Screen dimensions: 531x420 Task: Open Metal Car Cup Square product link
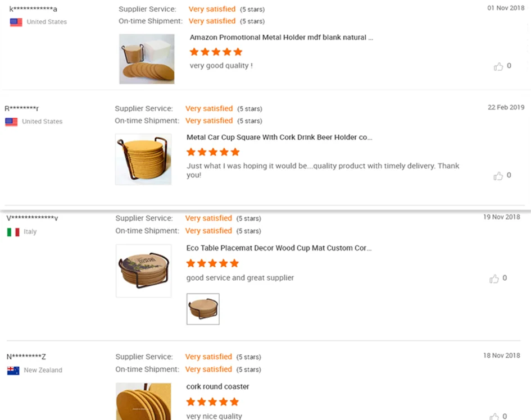[279, 137]
